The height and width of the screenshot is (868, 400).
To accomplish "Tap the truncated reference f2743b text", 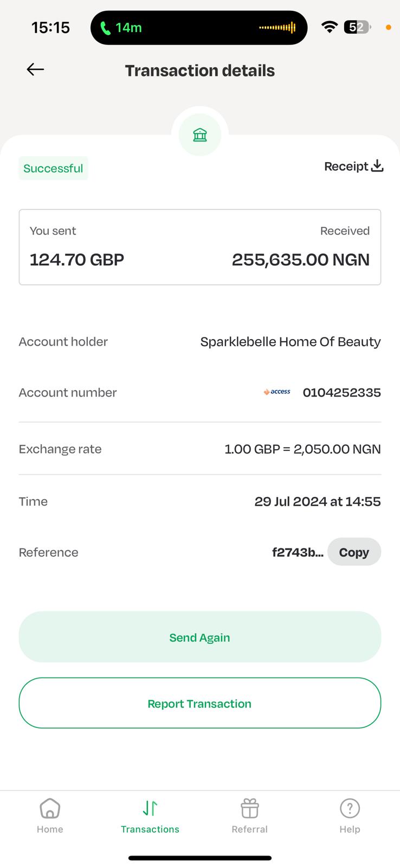I will pyautogui.click(x=298, y=552).
